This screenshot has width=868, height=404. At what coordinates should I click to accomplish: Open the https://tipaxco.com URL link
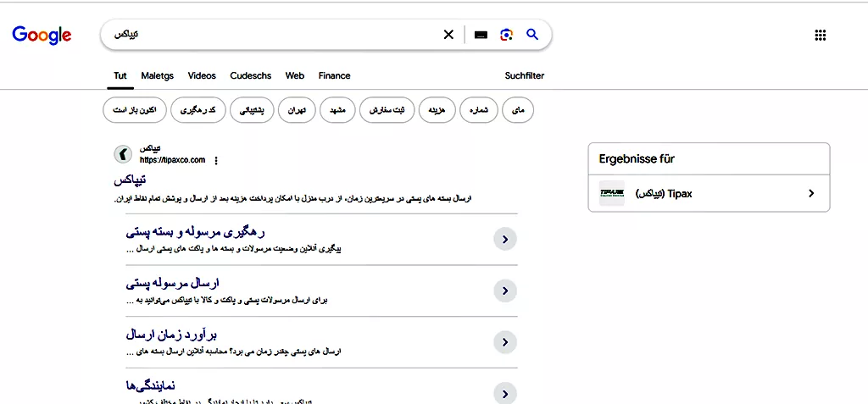[x=172, y=160]
